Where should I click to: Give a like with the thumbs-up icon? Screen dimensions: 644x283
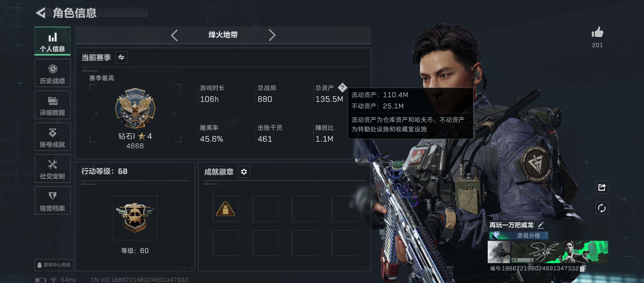(x=597, y=32)
